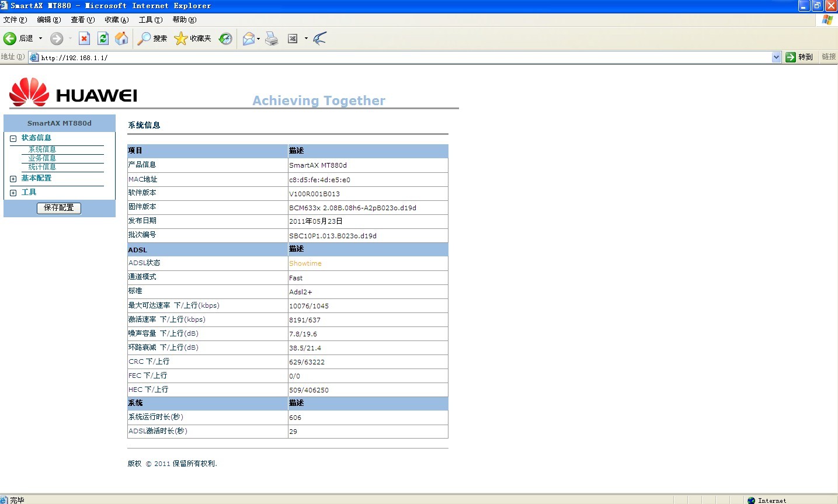The width and height of the screenshot is (838, 504).
Task: Select the software version V100R001B013
Action: pyautogui.click(x=314, y=194)
